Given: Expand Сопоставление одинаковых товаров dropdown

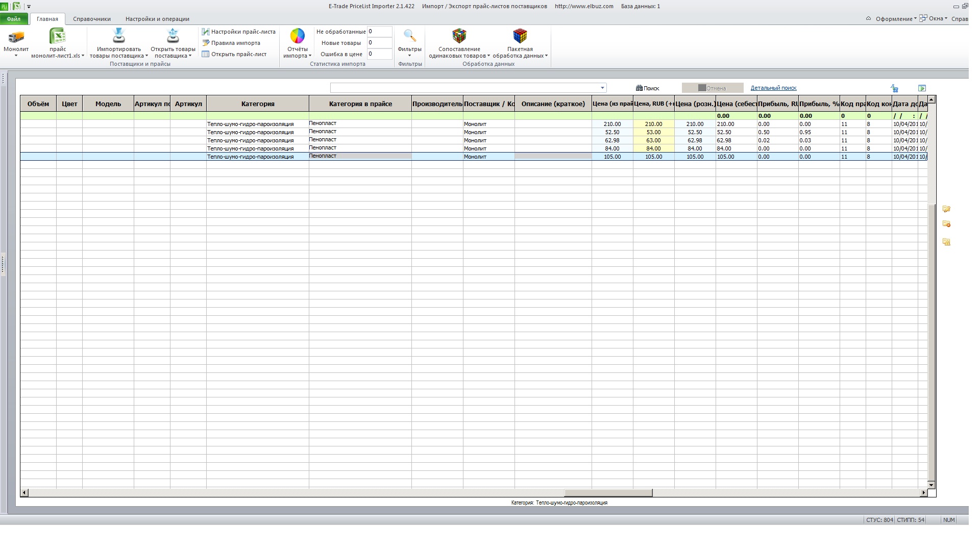Looking at the screenshot, I should [488, 56].
